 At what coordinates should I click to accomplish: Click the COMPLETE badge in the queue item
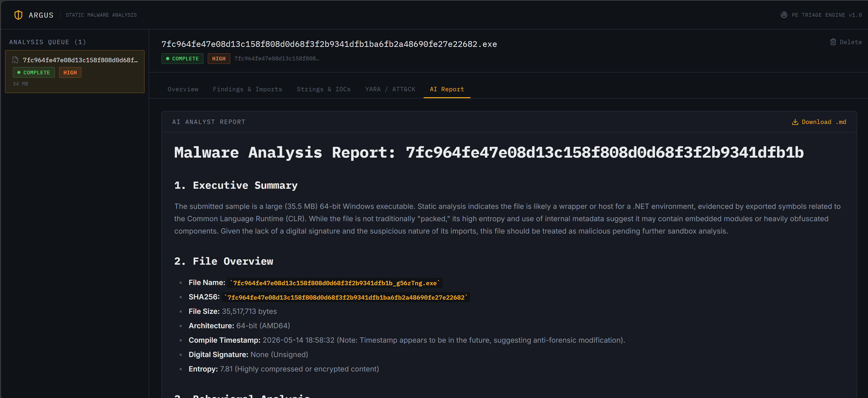pos(34,73)
